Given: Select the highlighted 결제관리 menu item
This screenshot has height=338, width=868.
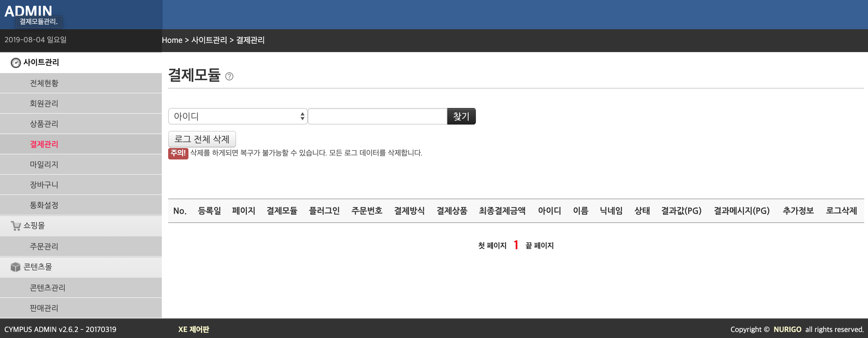Looking at the screenshot, I should tap(81, 144).
